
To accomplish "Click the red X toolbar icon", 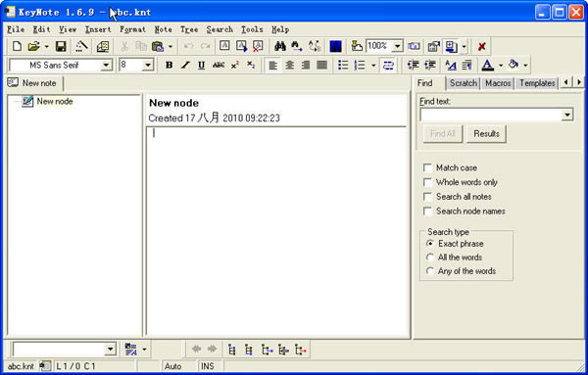I will coord(481,46).
